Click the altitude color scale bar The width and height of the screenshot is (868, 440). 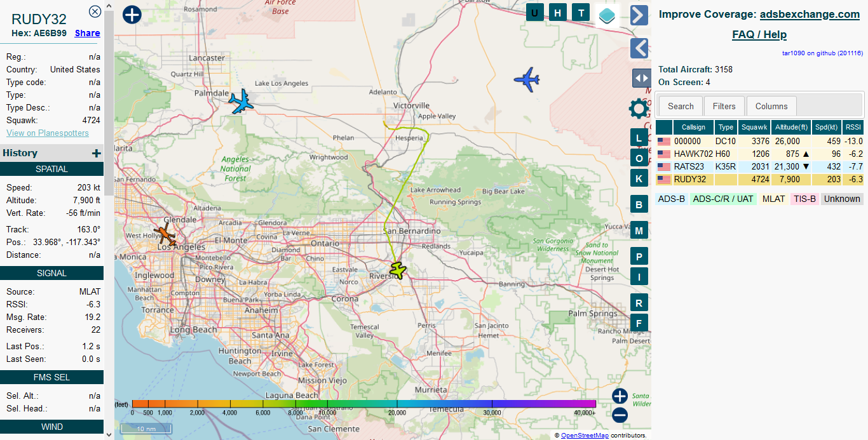(363, 404)
